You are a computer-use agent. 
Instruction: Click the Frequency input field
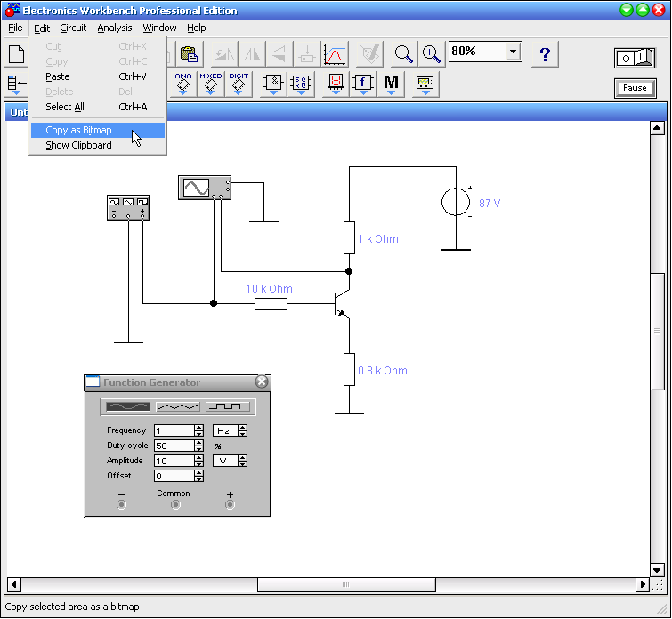pos(174,430)
